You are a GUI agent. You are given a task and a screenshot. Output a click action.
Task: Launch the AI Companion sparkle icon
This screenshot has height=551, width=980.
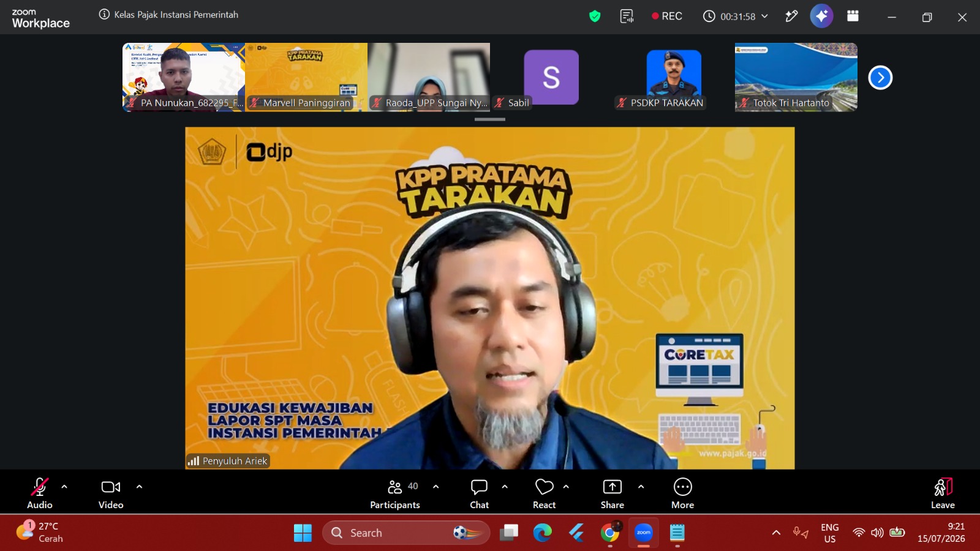point(821,16)
